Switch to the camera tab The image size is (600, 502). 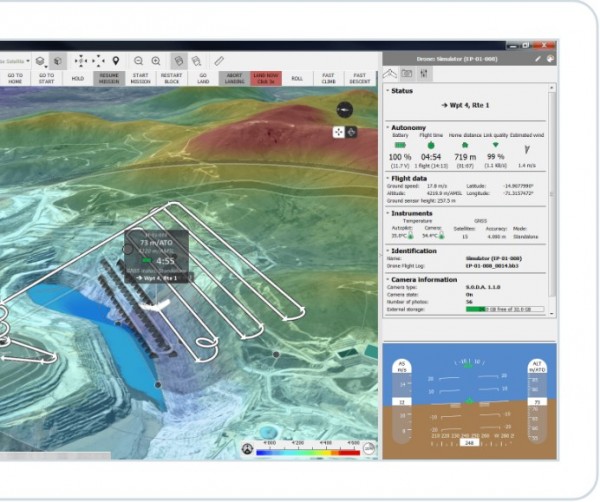pos(407,73)
